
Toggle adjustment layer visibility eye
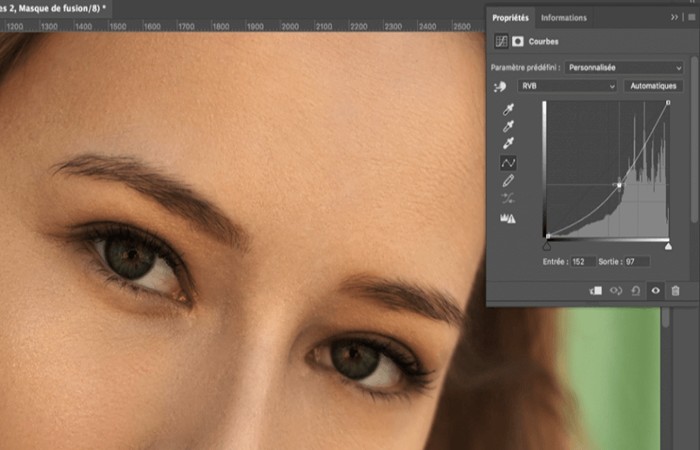point(655,291)
